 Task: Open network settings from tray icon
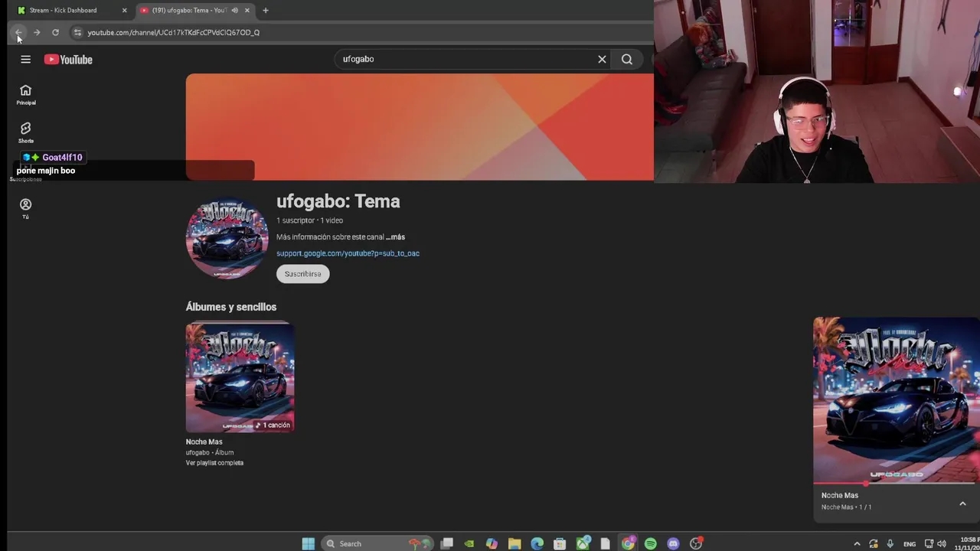tap(929, 544)
